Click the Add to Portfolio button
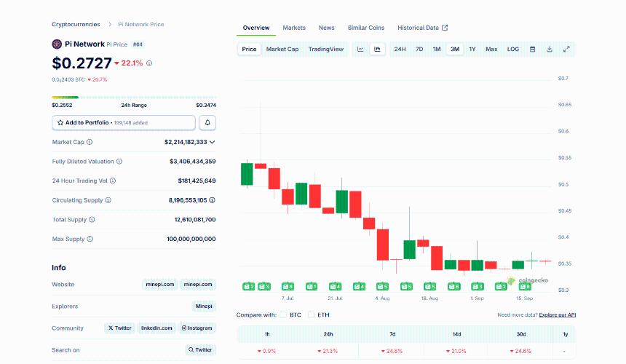 124,122
